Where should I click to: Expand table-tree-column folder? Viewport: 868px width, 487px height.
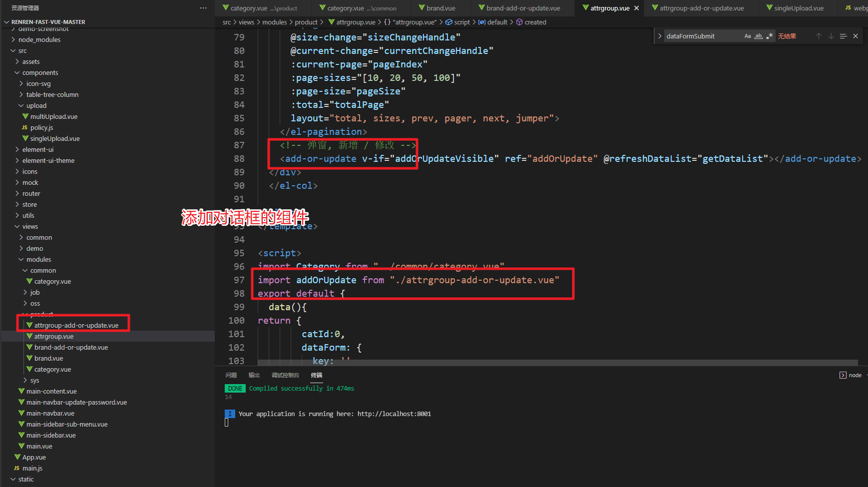click(52, 95)
